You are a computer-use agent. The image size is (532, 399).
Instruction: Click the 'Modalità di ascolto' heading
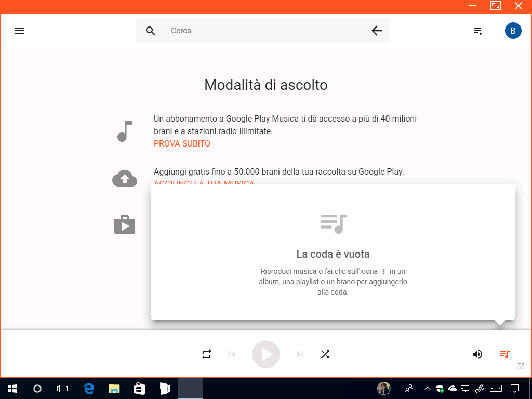pyautogui.click(x=265, y=85)
